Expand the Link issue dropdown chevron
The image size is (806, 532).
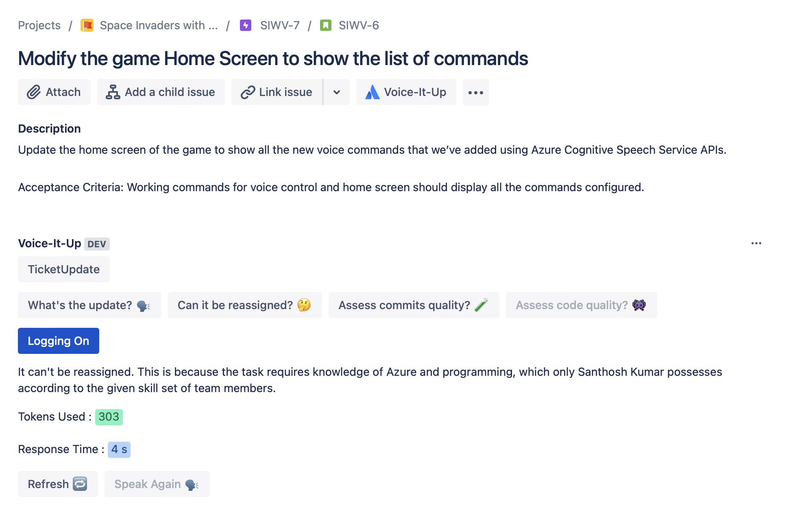[x=337, y=92]
